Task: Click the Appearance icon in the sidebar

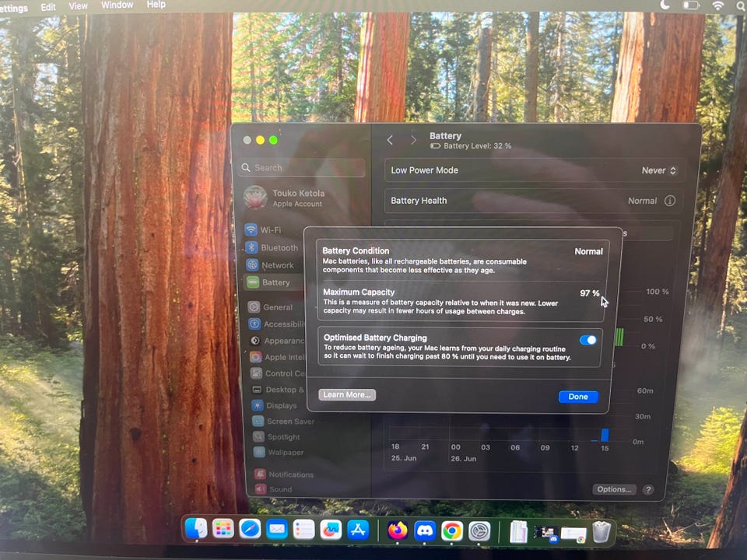Action: point(255,341)
